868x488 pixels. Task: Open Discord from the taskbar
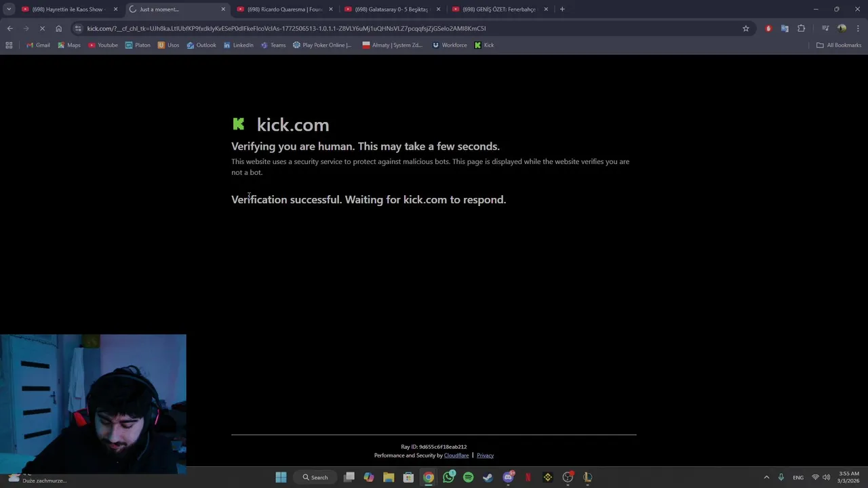pos(508,477)
